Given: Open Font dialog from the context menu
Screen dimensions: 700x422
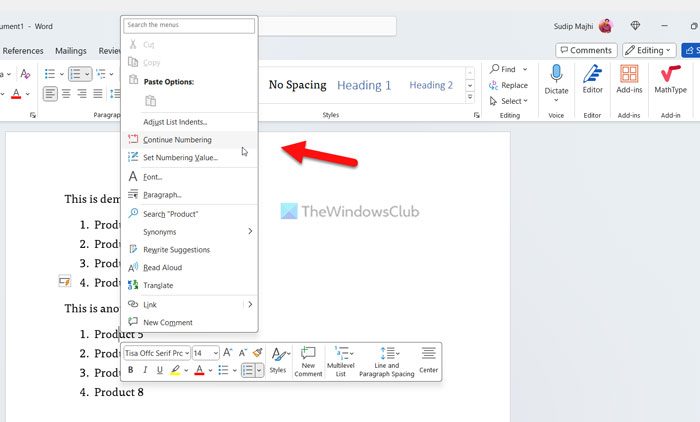Looking at the screenshot, I should coord(190,177).
